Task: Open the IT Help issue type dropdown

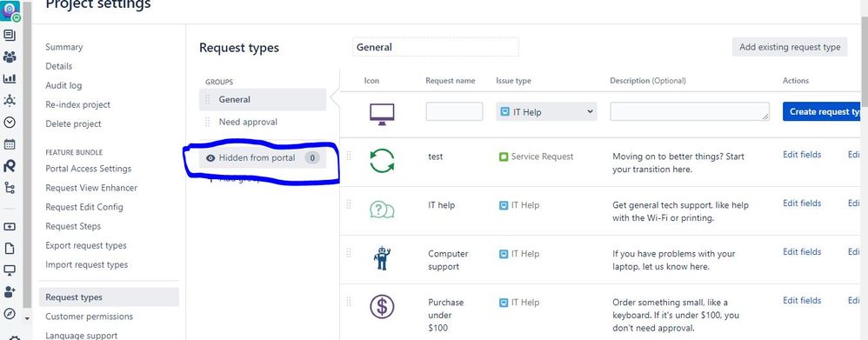Action: [546, 112]
